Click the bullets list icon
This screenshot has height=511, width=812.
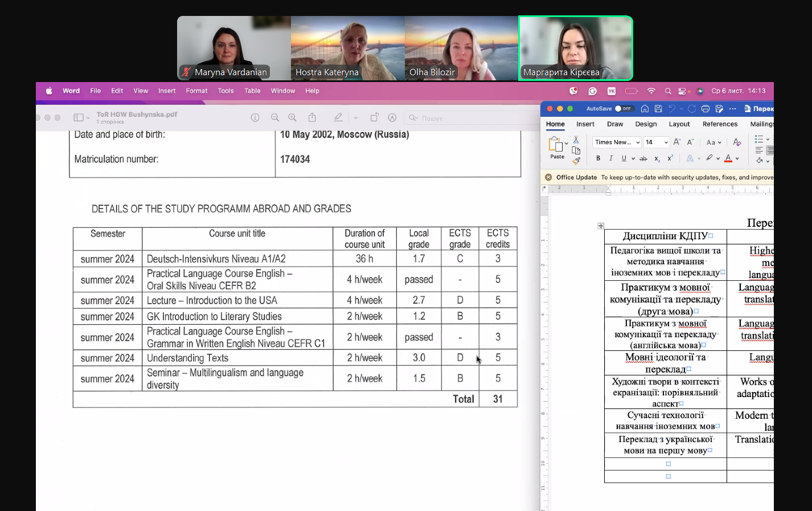tap(759, 139)
